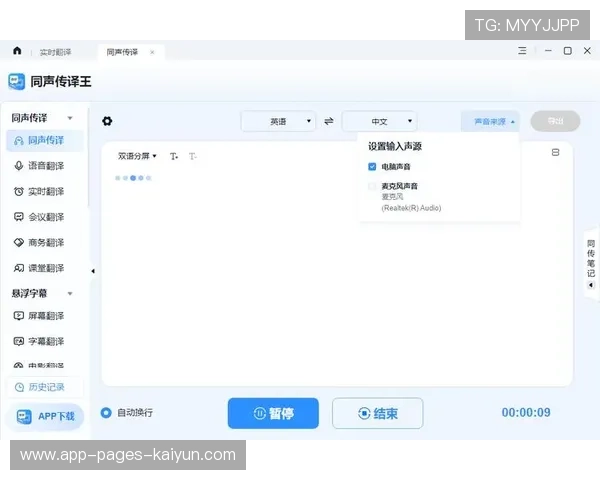Open the hamburger menu in title bar

(x=522, y=51)
